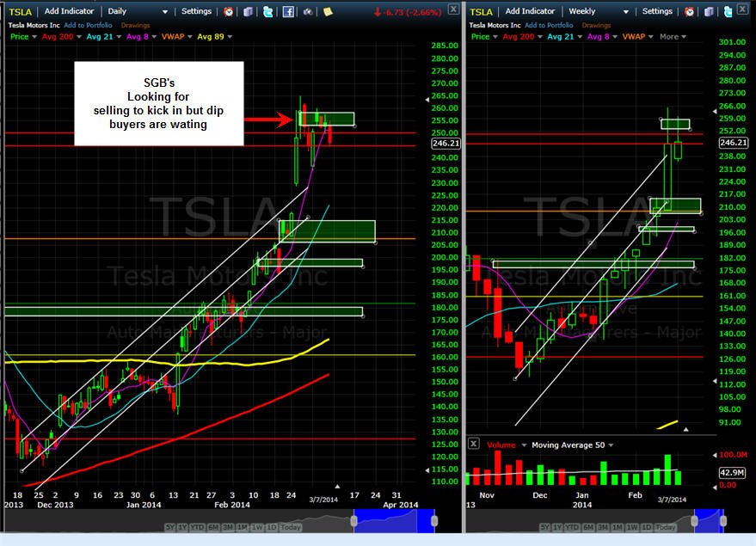Select 1W range in Daily chart
This screenshot has height=546, width=756.
coord(257,527)
